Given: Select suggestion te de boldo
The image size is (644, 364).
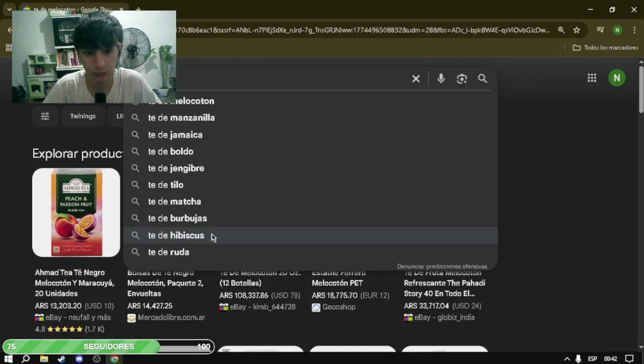Looking at the screenshot, I should [311, 152].
